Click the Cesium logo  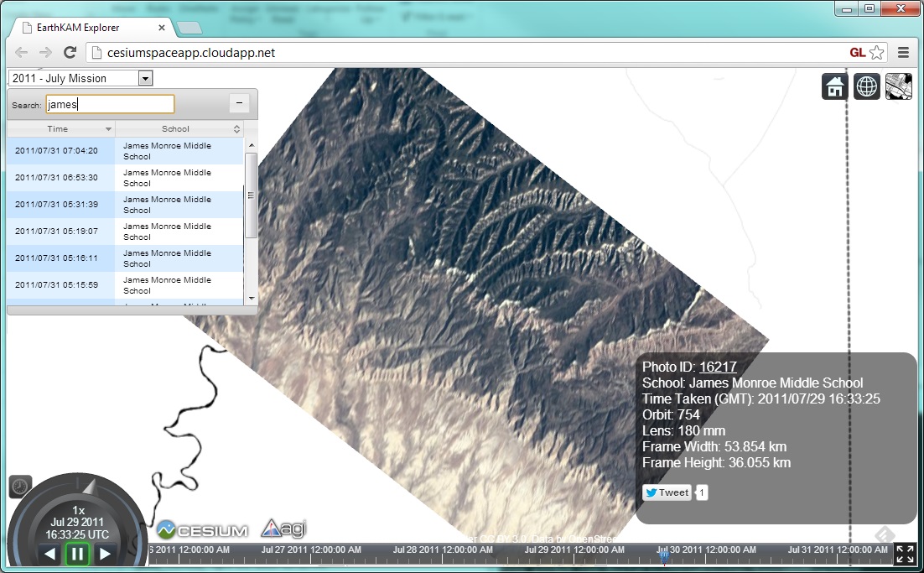tap(202, 529)
